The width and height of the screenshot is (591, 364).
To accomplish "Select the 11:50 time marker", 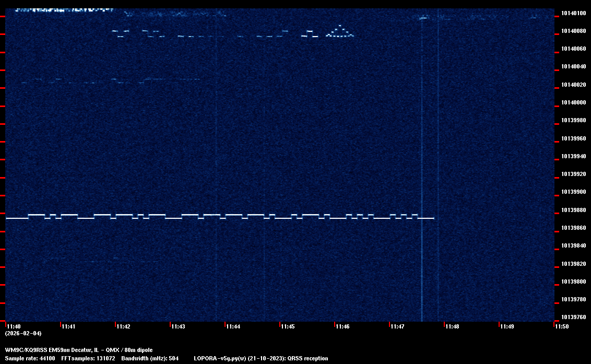I will 562,327.
